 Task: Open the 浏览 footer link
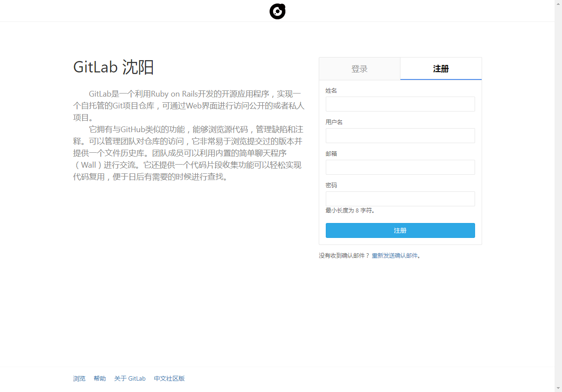point(79,378)
